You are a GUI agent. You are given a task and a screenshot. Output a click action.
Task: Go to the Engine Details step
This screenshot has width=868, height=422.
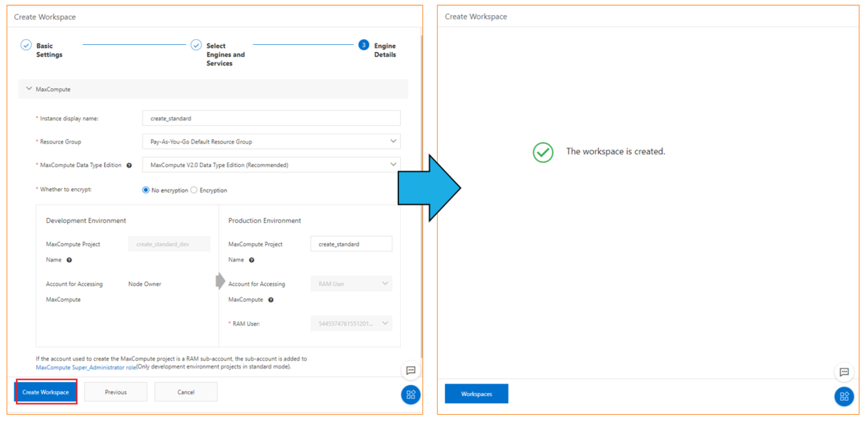coord(385,50)
